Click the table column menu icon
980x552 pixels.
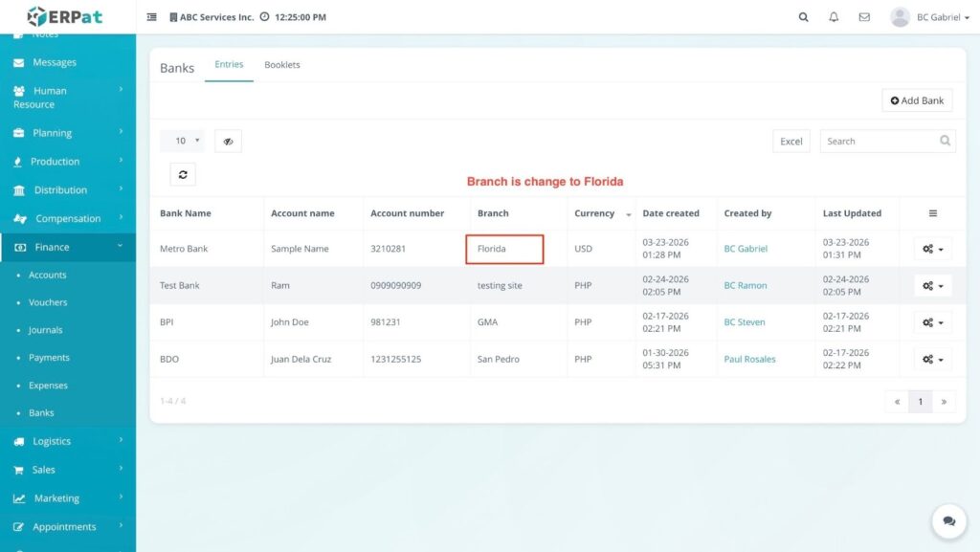click(x=932, y=213)
